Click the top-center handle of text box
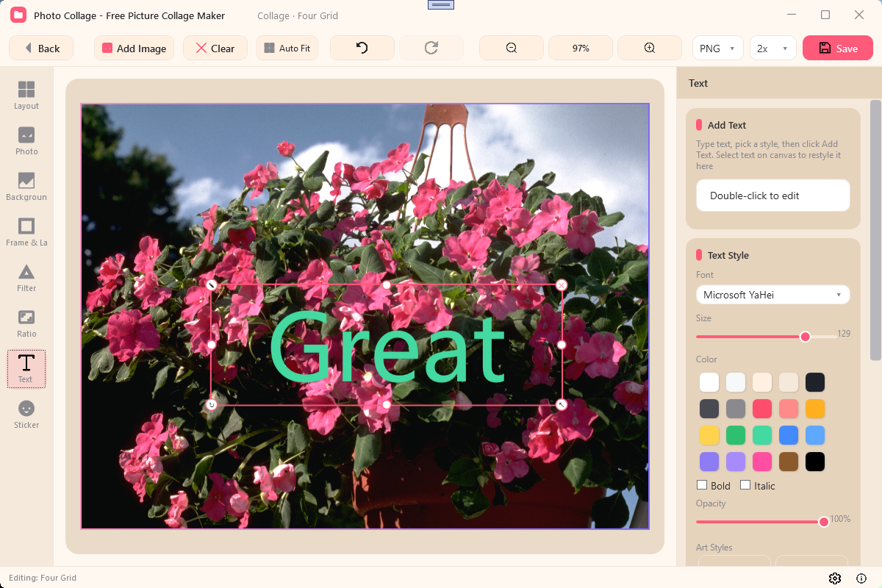The height and width of the screenshot is (588, 882). [387, 284]
